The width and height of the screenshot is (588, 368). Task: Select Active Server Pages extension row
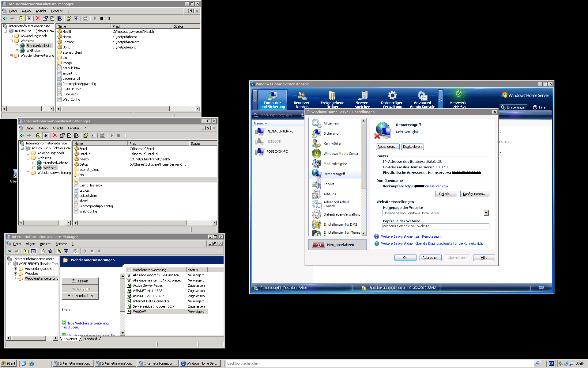[167, 286]
